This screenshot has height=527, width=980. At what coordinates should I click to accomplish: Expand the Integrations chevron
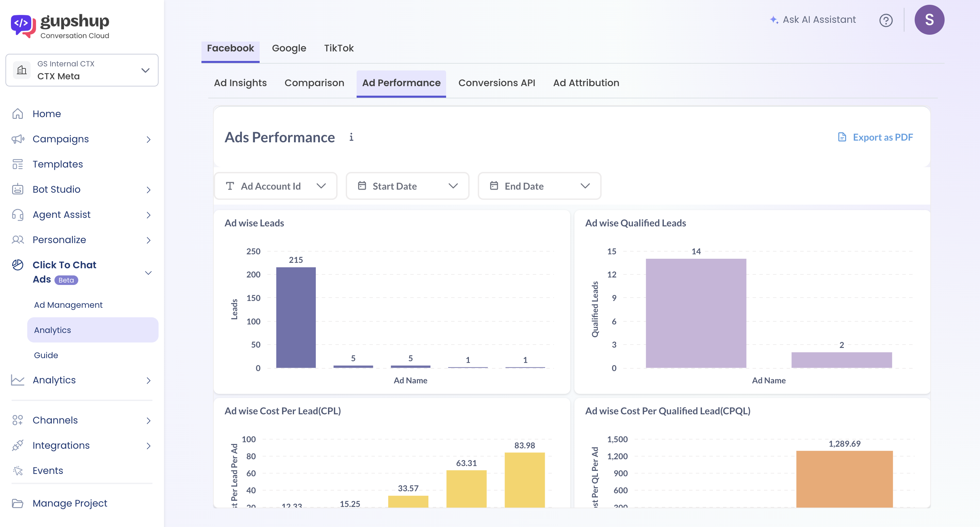(148, 446)
